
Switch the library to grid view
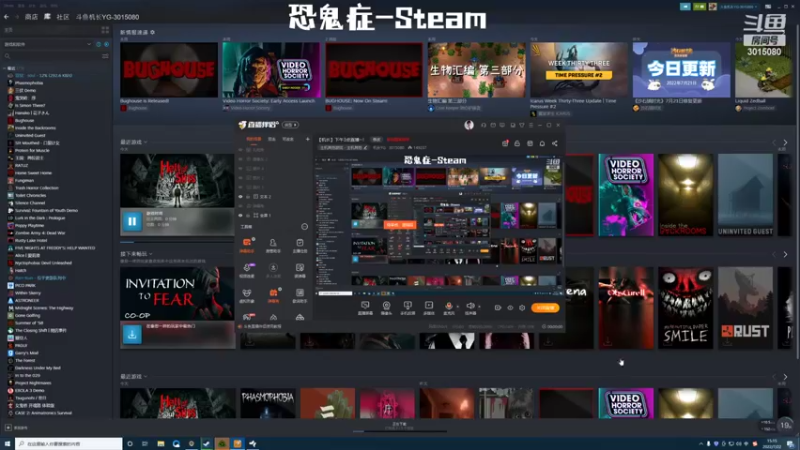(105, 30)
